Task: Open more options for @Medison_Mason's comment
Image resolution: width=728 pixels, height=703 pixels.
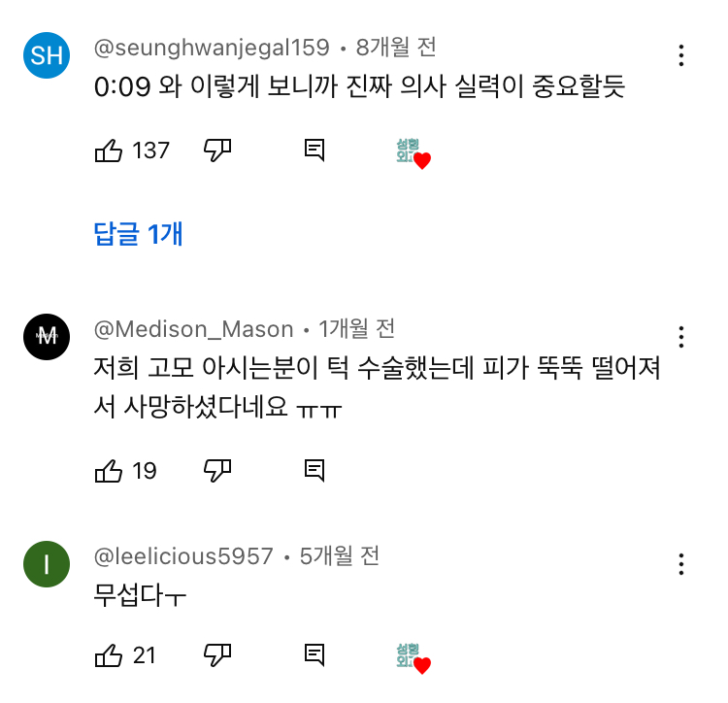Action: click(682, 337)
